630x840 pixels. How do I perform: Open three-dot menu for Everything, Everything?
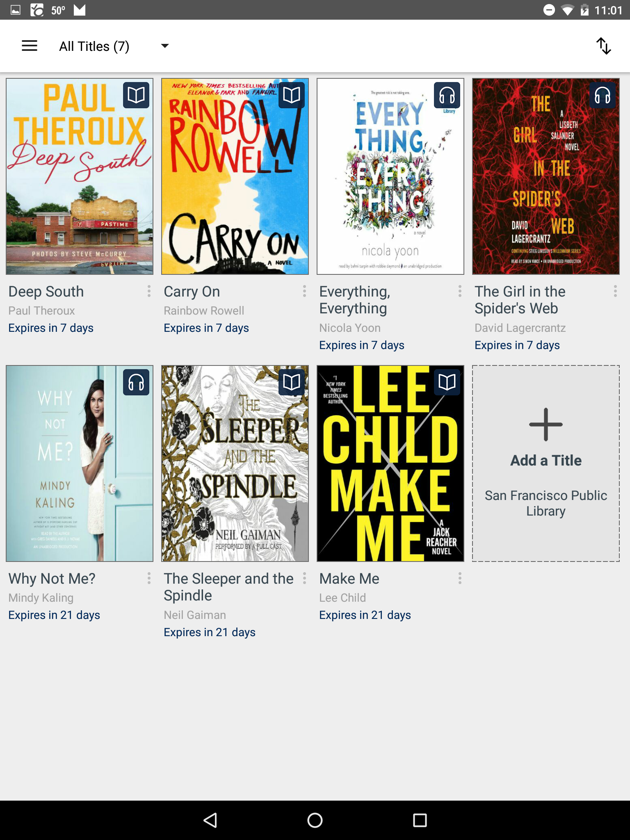[x=460, y=291]
